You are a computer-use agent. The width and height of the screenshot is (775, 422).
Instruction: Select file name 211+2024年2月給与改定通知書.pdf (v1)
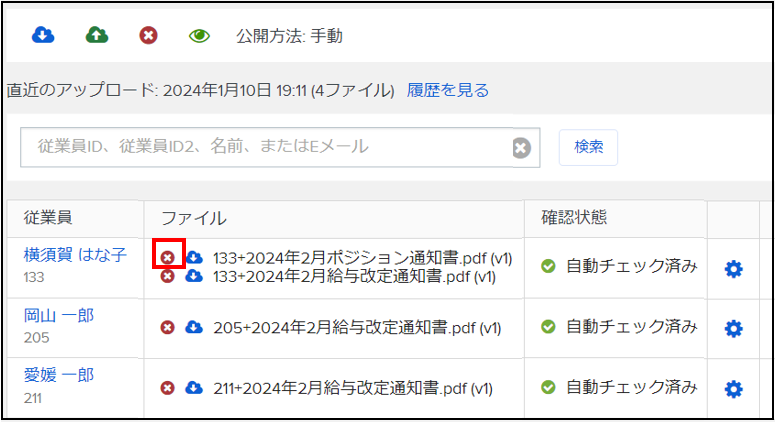(x=353, y=388)
